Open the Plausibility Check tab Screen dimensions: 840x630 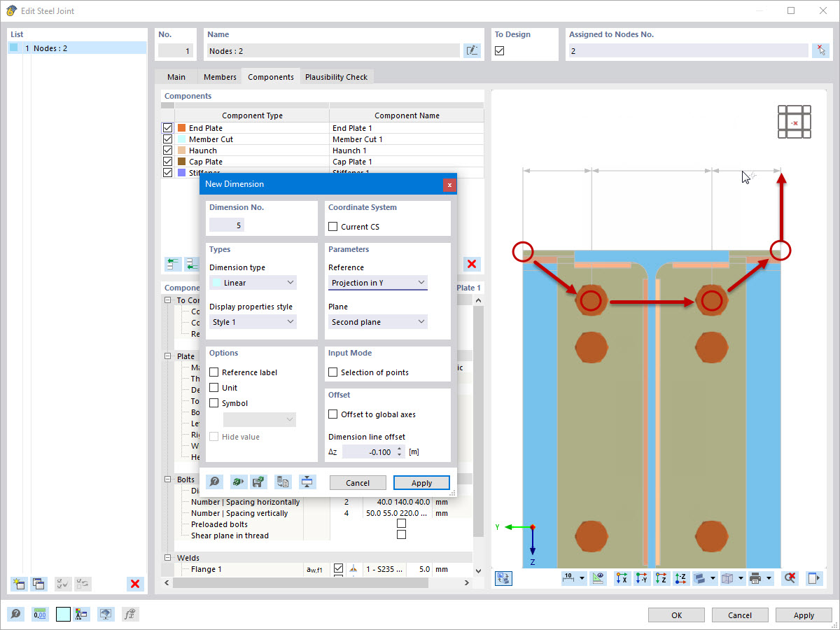(336, 77)
